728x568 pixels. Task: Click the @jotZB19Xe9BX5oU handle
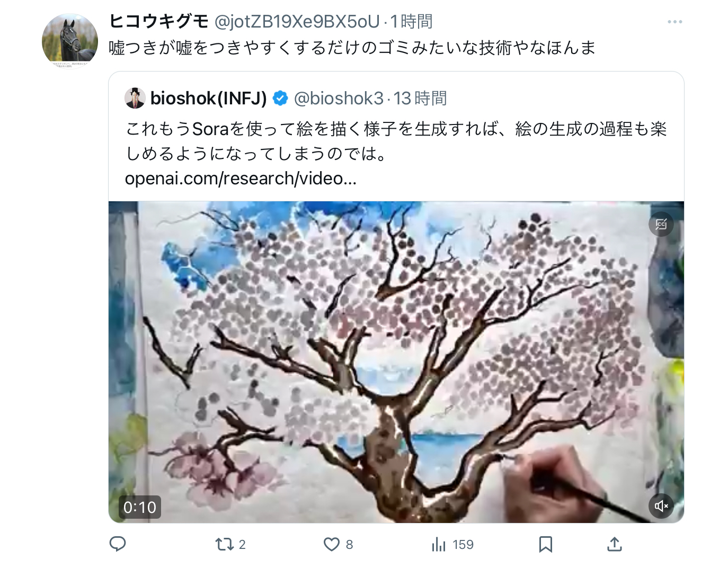297,21
